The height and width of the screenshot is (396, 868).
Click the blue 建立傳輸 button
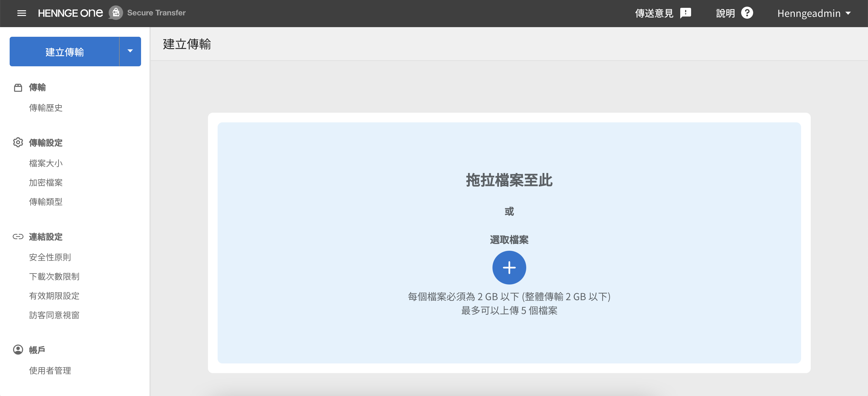[64, 52]
